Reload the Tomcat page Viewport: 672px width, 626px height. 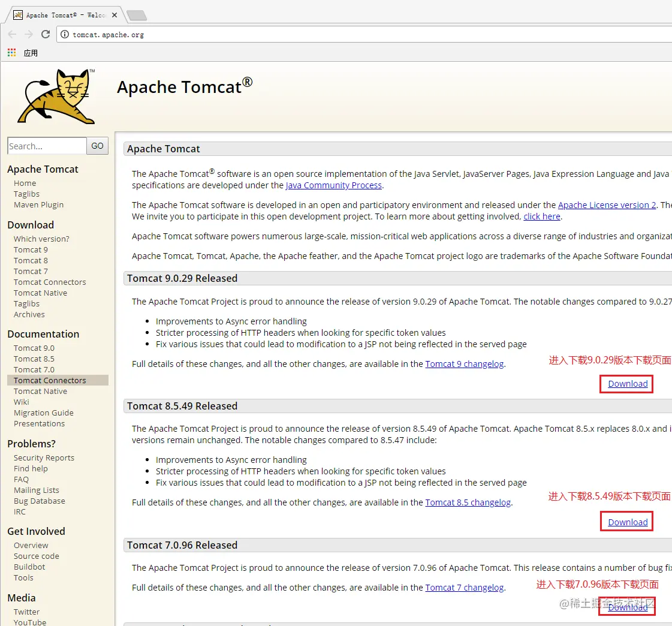46,34
